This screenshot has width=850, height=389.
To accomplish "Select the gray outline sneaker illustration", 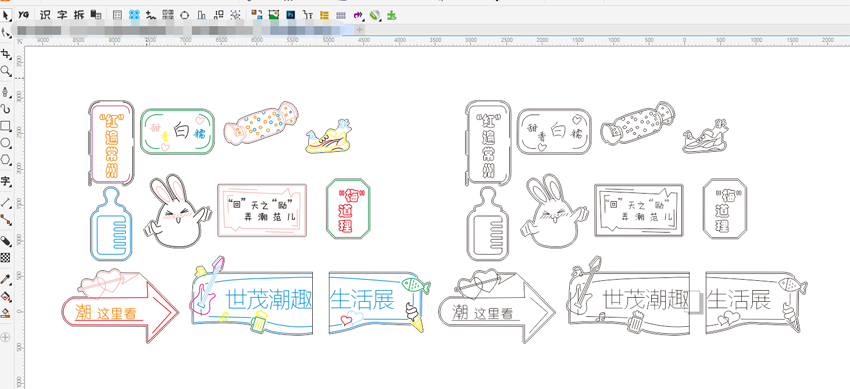I will tap(706, 137).
